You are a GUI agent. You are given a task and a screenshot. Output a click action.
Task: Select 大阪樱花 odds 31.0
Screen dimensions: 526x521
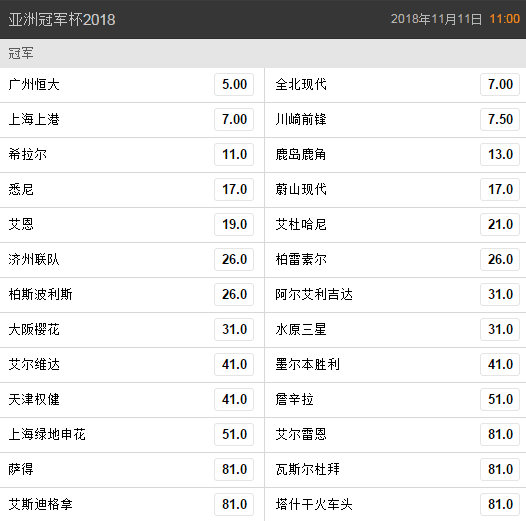(234, 329)
